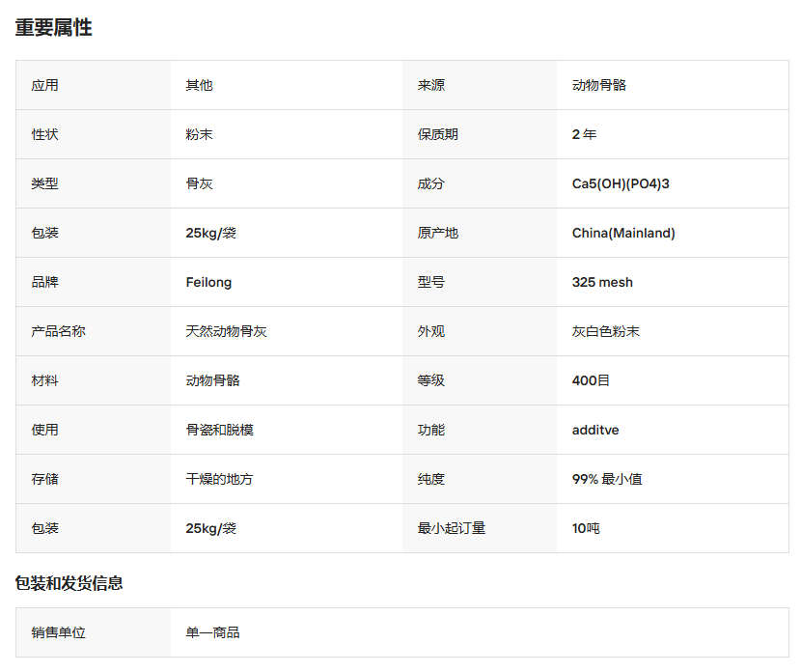Image resolution: width=801 pixels, height=672 pixels.
Task: Click the 重要属性 section heading
Action: (53, 28)
